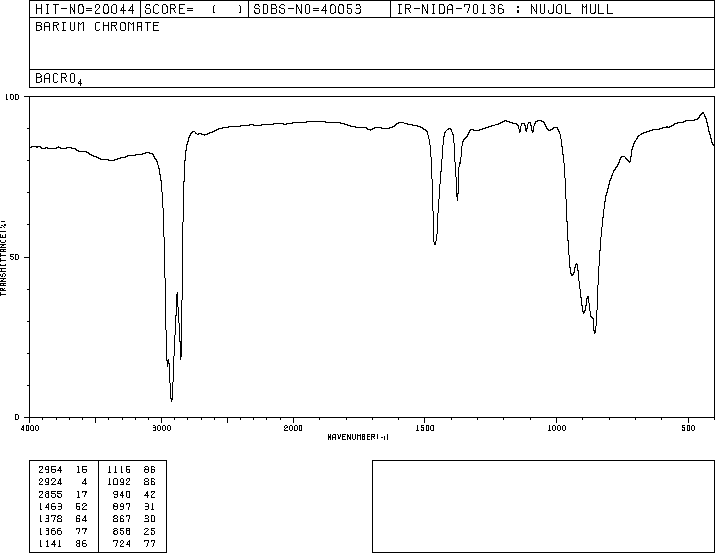
Task: Select transmittance value 17 in 2855 row
Action: pos(82,494)
